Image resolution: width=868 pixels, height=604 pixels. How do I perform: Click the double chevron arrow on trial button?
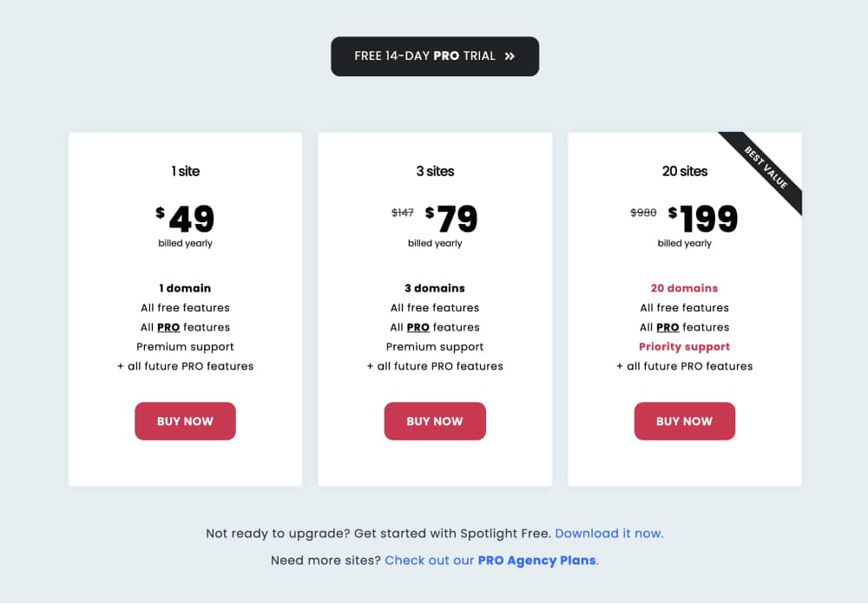(510, 56)
